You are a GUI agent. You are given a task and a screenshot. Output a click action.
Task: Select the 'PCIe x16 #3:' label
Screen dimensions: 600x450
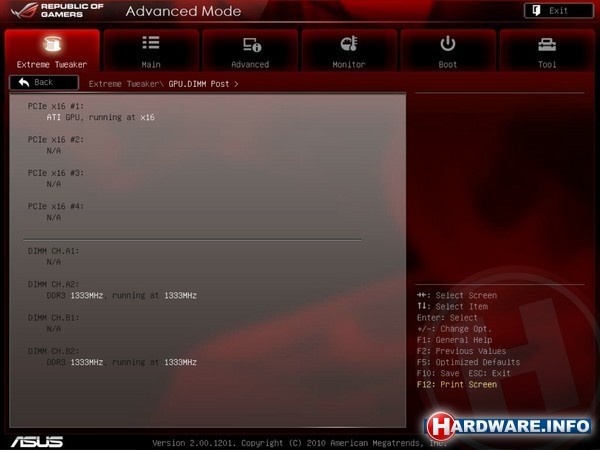56,173
